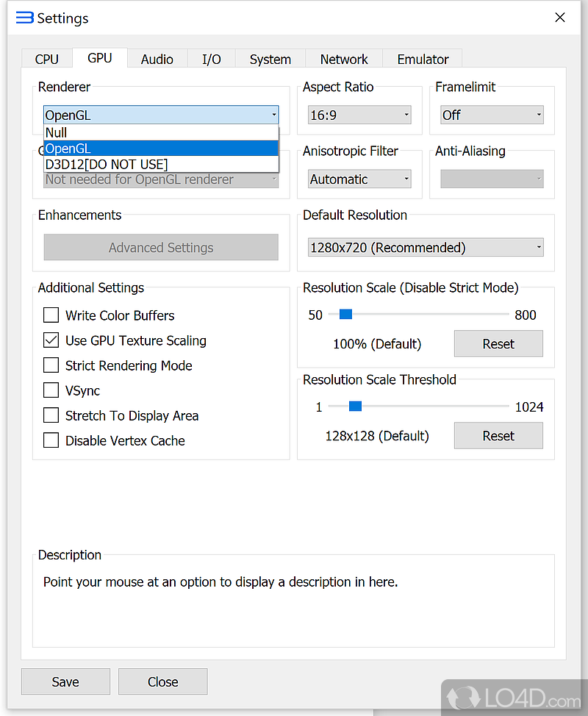
Task: Click the '100% (Default)' resolution scale value
Action: [377, 344]
